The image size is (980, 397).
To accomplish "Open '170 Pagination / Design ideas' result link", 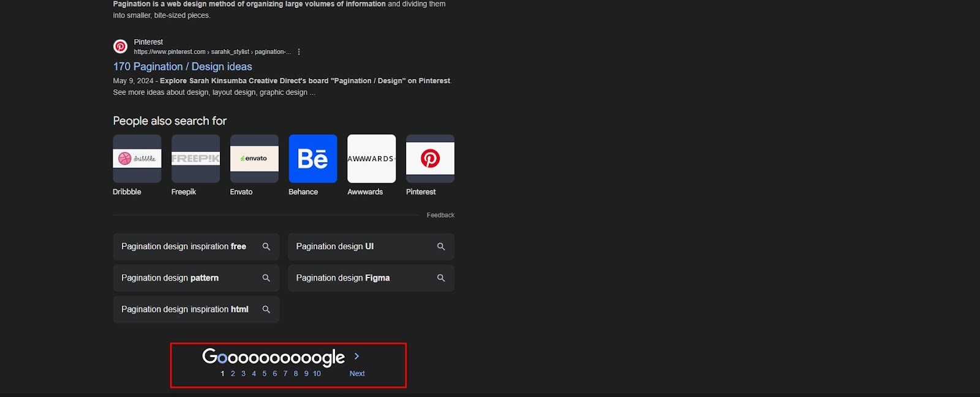I will [183, 67].
